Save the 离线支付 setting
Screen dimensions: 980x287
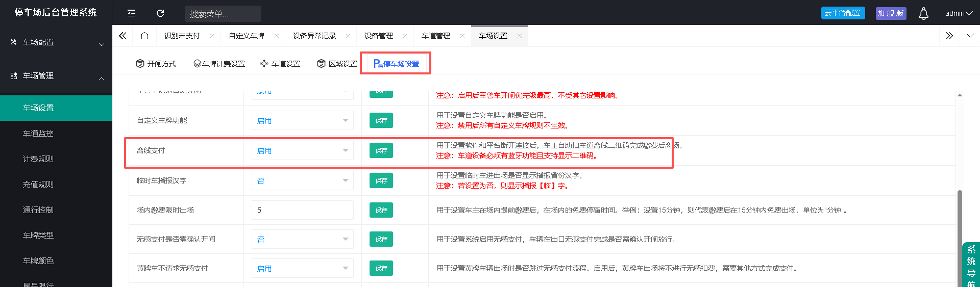click(x=381, y=150)
